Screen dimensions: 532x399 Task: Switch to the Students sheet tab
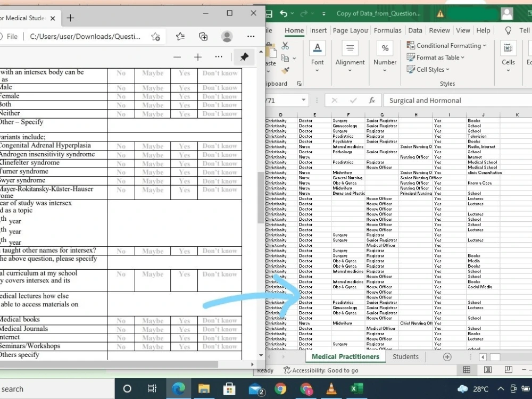405,357
